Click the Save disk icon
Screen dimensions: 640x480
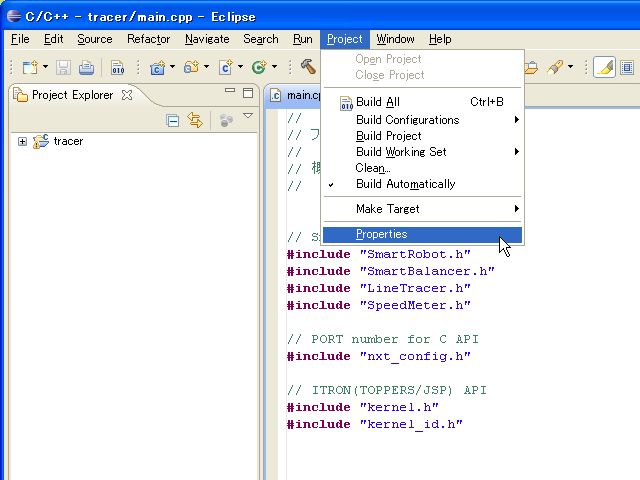point(63,67)
